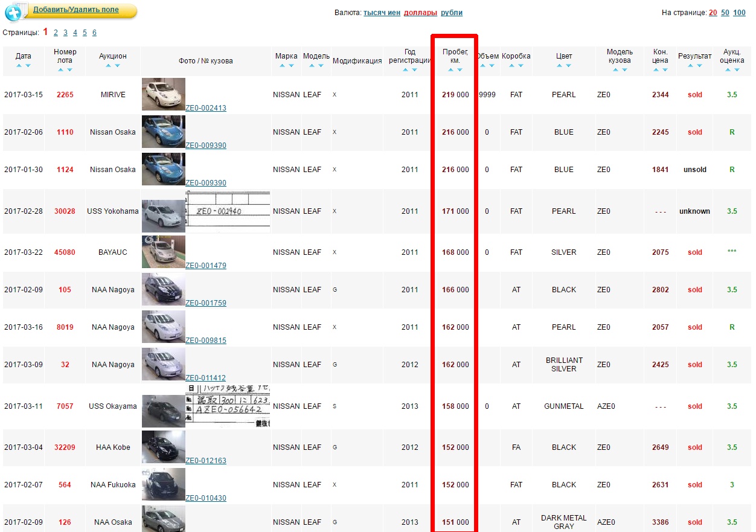Sort Кон. цена ascending arrow

pyautogui.click(x=656, y=69)
